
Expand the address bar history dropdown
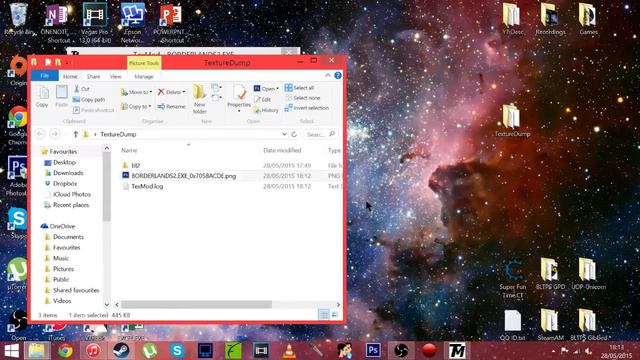pos(284,134)
